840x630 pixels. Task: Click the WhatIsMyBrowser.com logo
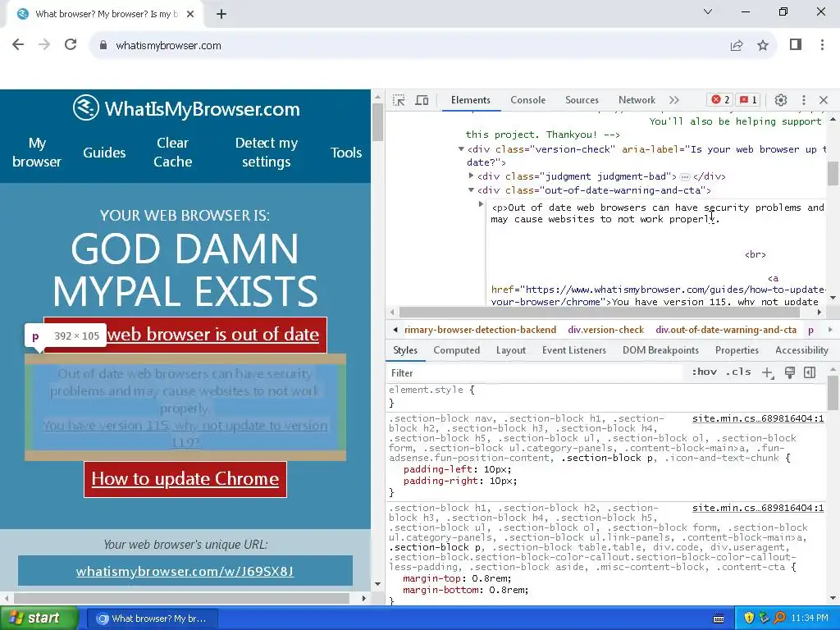click(x=186, y=109)
